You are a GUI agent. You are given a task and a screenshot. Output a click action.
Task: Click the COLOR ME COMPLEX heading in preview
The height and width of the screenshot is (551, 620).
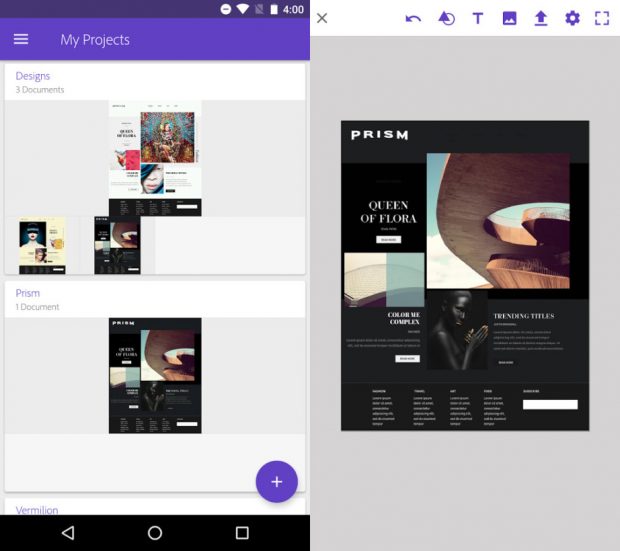coord(404,318)
